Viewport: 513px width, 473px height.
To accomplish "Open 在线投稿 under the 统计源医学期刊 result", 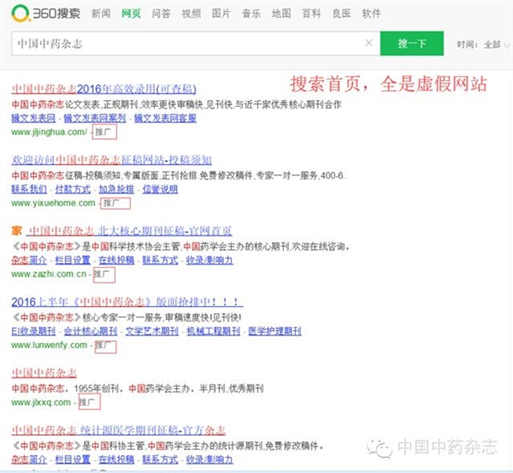I will 116,459.
